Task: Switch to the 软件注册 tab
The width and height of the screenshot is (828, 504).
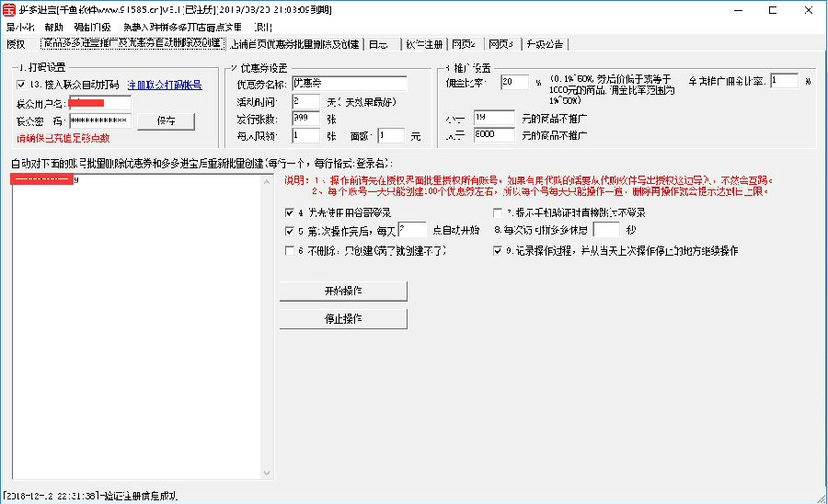Action: coord(424,44)
